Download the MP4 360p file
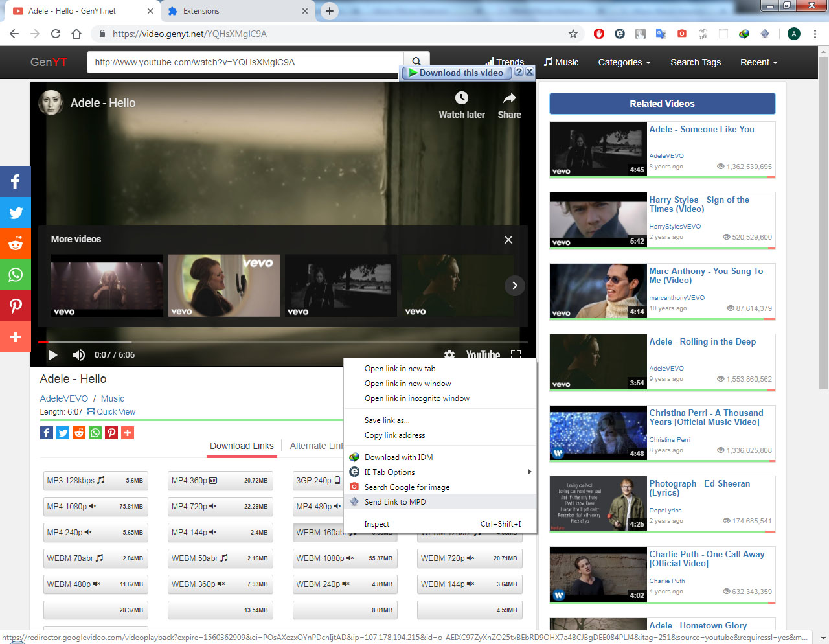Viewport: 829px width, 644px height. click(x=220, y=481)
